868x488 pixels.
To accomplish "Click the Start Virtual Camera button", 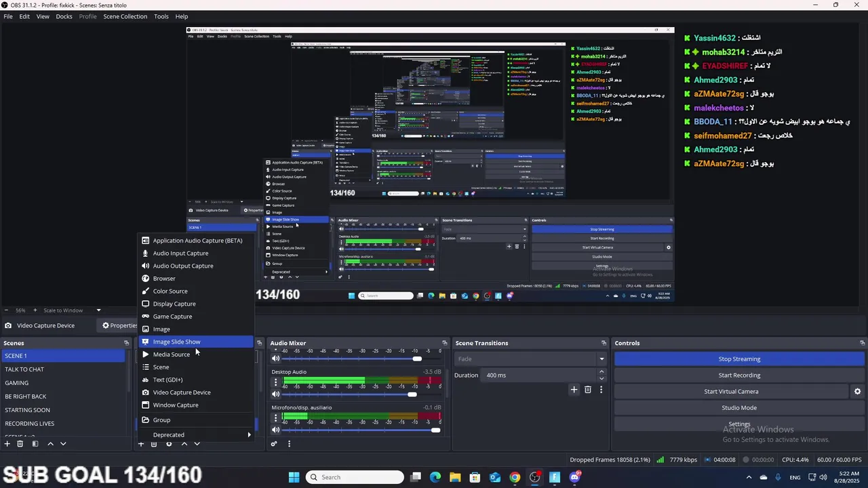I will tap(731, 392).
